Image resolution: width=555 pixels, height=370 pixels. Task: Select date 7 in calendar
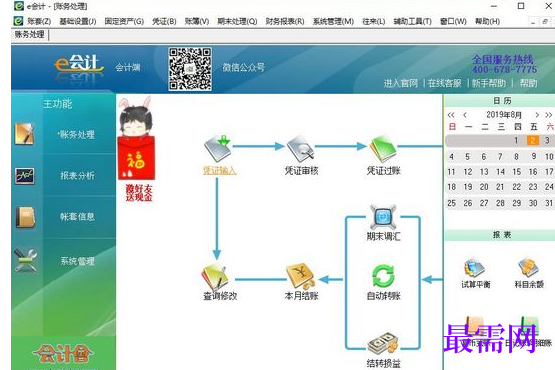pos(500,156)
